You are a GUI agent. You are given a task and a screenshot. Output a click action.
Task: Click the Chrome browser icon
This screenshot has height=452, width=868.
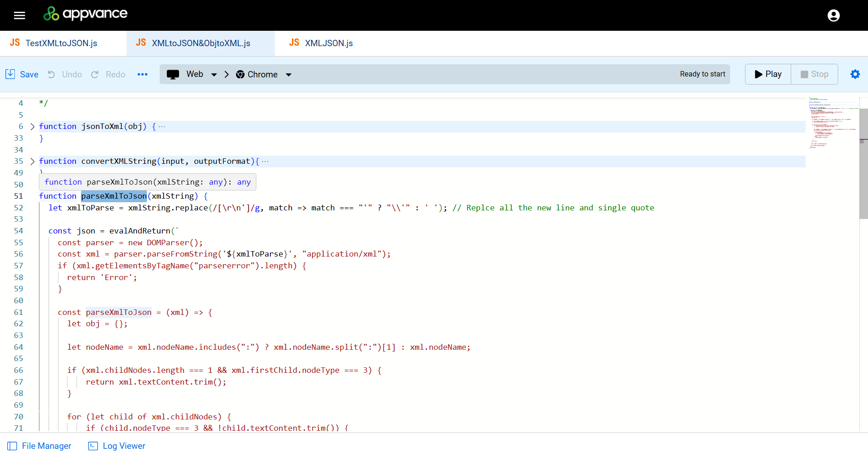[x=240, y=74]
